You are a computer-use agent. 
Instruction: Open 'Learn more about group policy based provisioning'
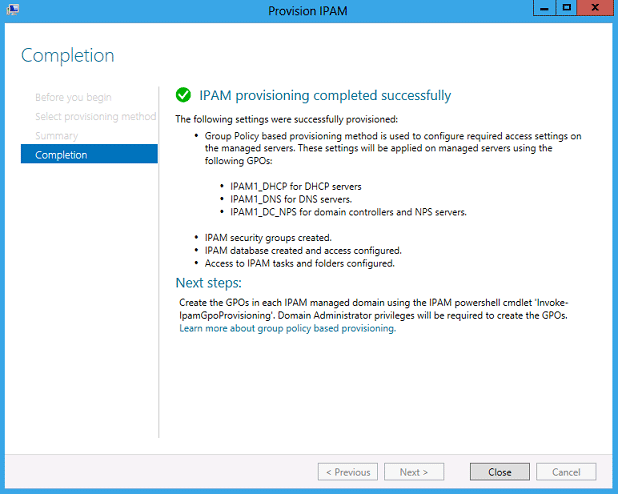point(288,328)
